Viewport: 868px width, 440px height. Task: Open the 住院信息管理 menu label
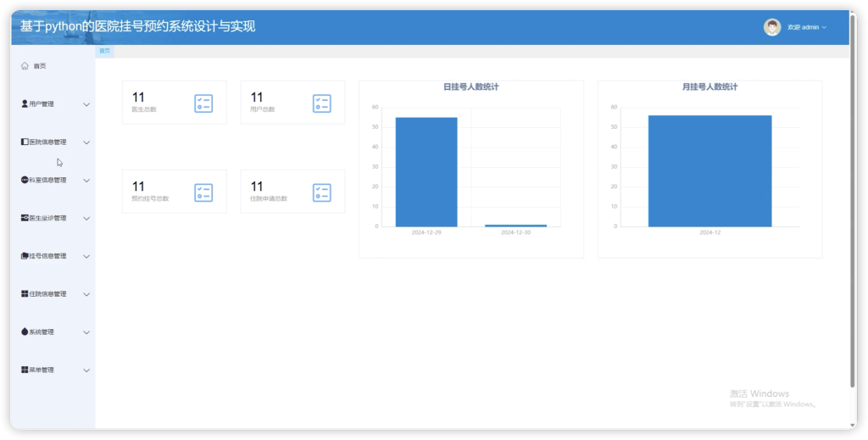coord(47,294)
